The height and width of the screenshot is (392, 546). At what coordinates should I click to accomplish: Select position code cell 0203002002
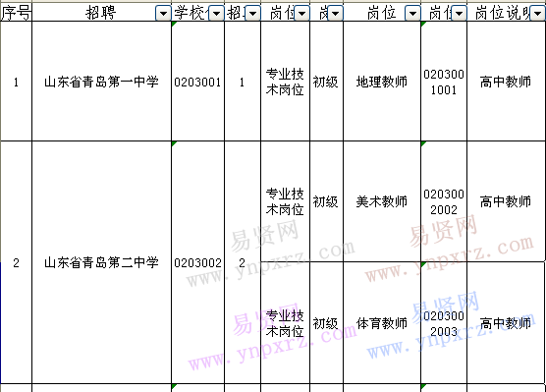point(444,201)
